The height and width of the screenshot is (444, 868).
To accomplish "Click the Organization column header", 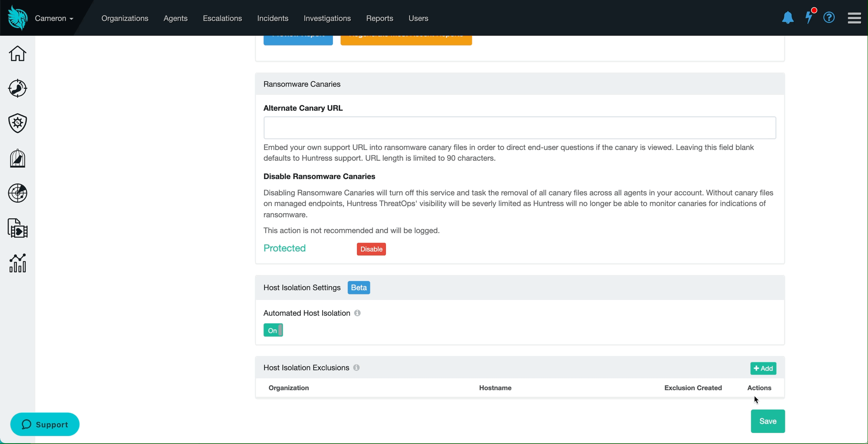I will [289, 388].
